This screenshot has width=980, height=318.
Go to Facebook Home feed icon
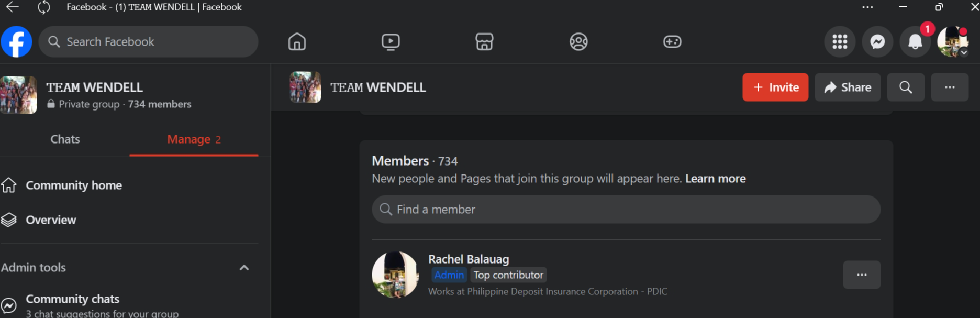(x=297, y=42)
